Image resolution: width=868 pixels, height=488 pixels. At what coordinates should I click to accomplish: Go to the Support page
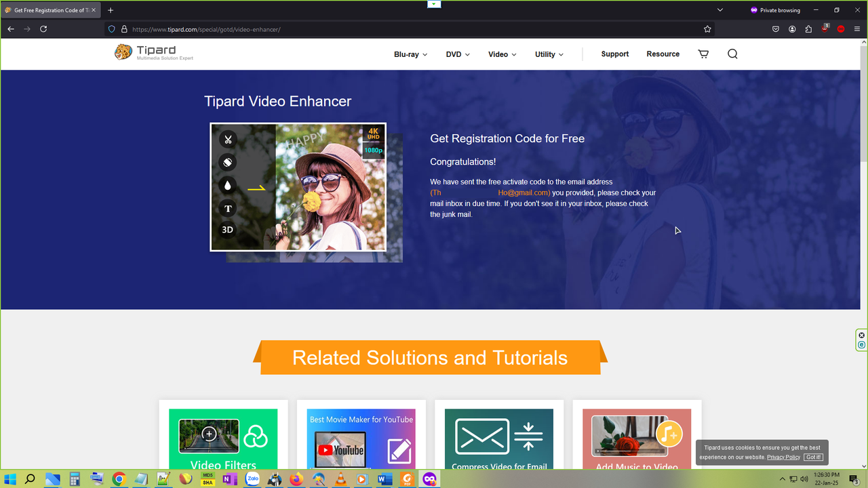[x=615, y=54]
